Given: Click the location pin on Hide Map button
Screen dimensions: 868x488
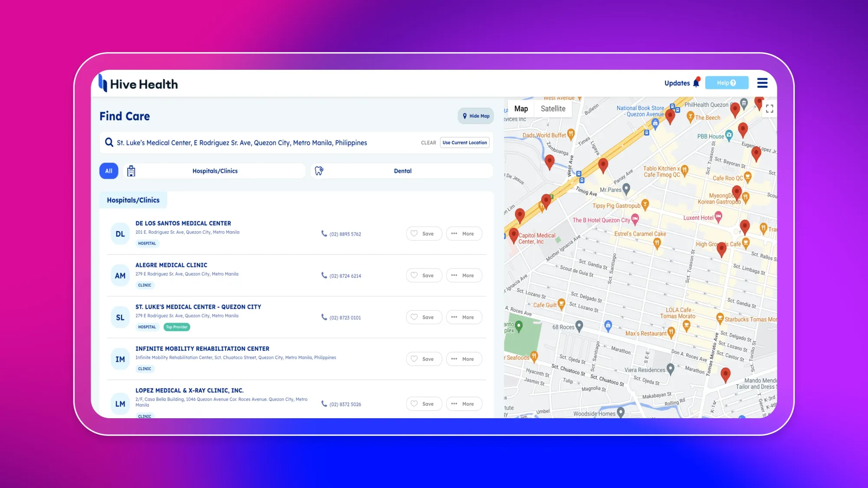Looking at the screenshot, I should 465,116.
